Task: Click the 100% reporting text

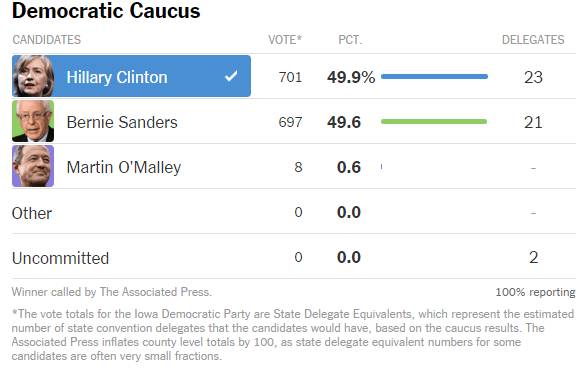Action: click(x=535, y=292)
